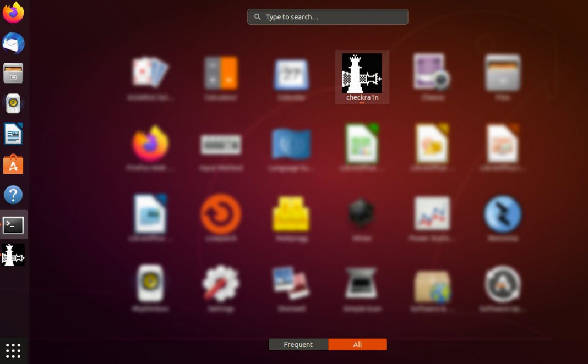Open Software & Updates
This screenshot has height=364, width=588.
coord(432,285)
